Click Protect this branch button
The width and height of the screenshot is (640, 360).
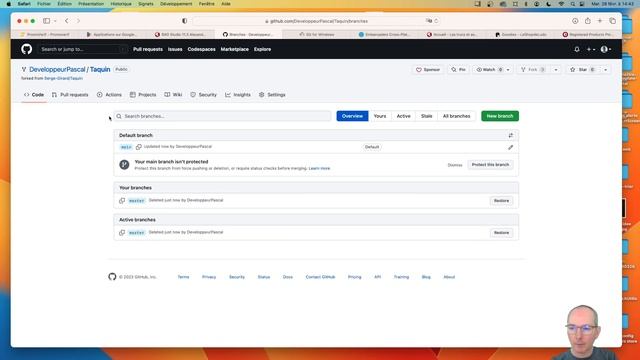point(490,164)
